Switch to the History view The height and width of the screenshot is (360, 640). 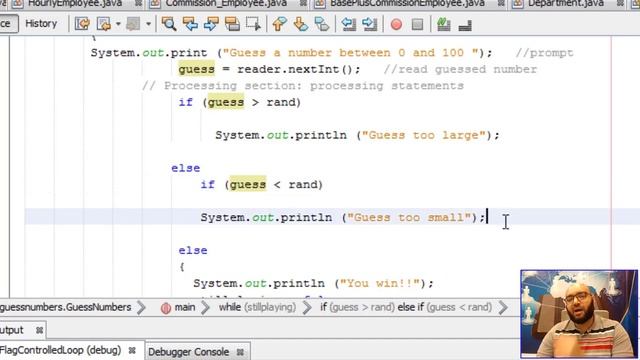41,24
